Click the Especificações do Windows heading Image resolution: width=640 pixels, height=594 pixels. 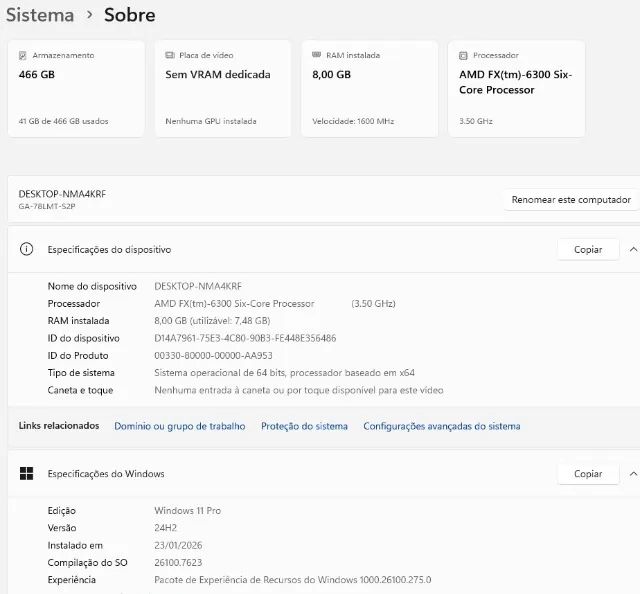click(x=106, y=474)
